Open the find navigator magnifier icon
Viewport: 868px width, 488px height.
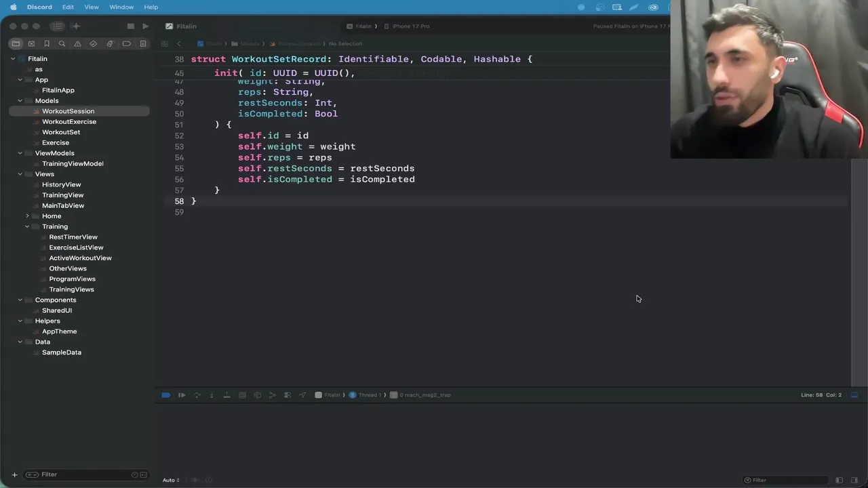tap(62, 43)
